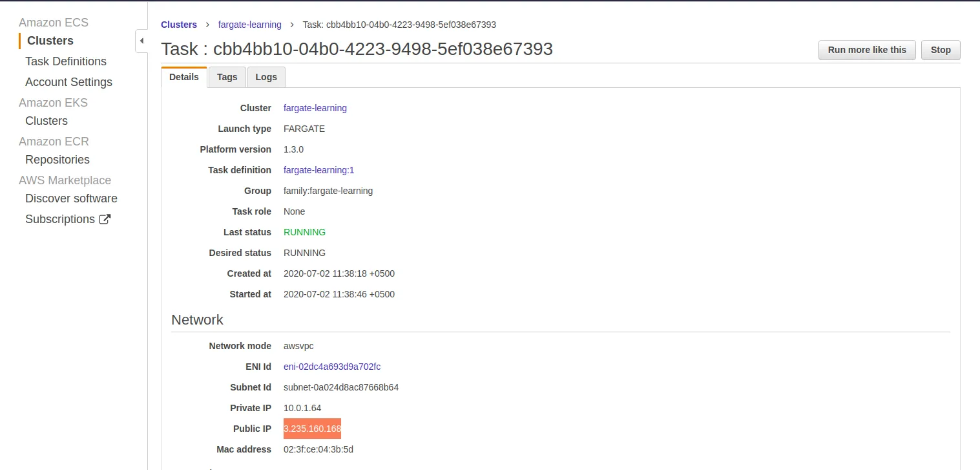Open Task Definitions in sidebar
980x470 pixels.
pos(66,61)
